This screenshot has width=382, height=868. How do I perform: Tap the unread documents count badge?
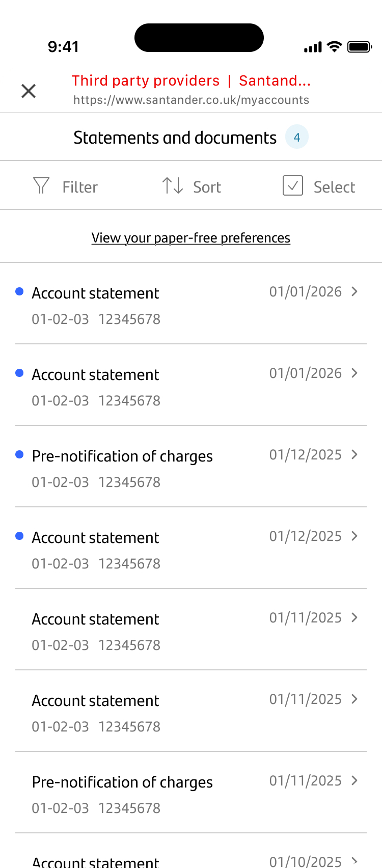coord(296,137)
